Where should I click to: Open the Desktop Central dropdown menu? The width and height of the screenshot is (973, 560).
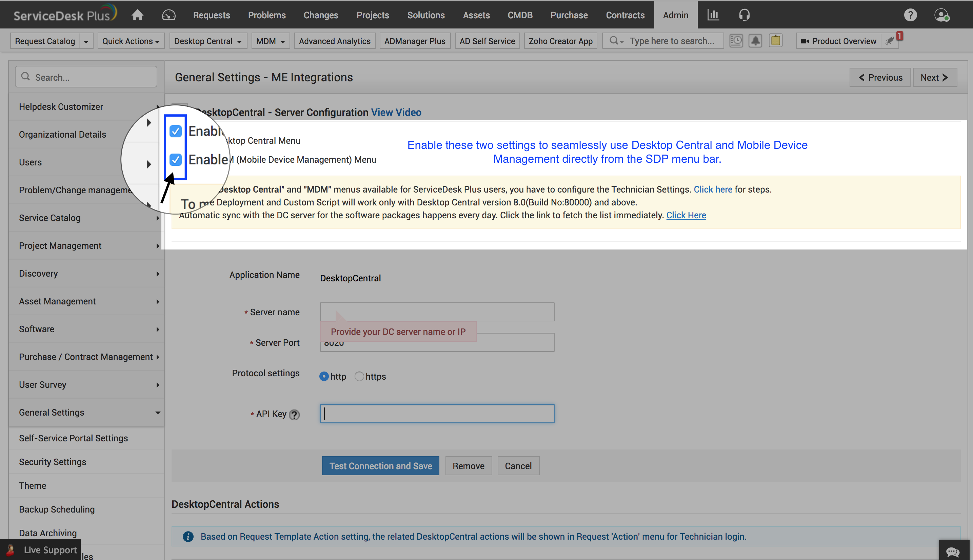coord(208,41)
